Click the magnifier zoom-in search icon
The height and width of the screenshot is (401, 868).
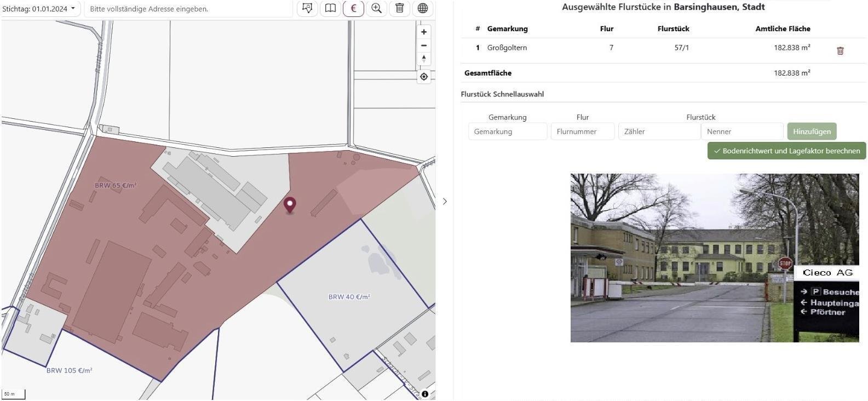tap(376, 8)
